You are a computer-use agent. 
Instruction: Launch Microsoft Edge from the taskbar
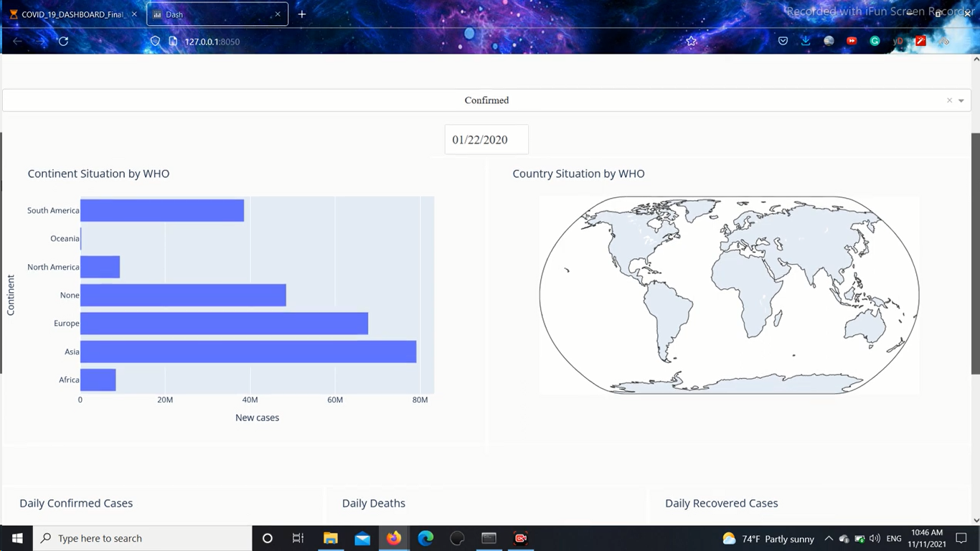425,538
